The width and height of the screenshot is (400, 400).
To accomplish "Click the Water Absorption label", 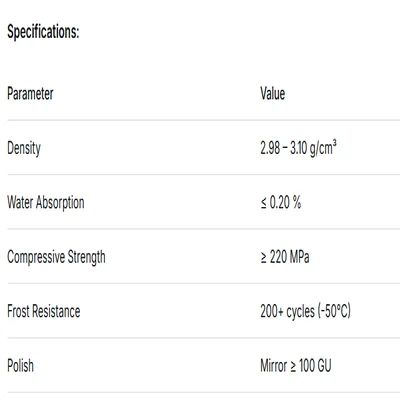I will [46, 203].
